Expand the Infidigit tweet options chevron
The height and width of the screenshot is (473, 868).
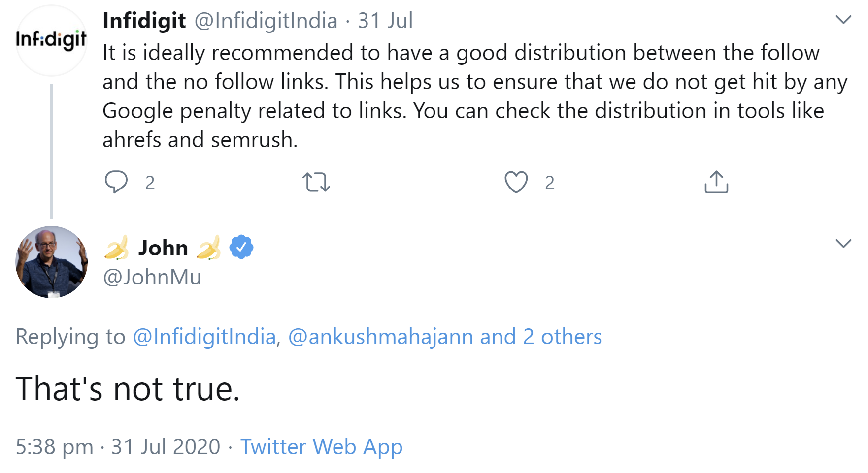pyautogui.click(x=843, y=20)
